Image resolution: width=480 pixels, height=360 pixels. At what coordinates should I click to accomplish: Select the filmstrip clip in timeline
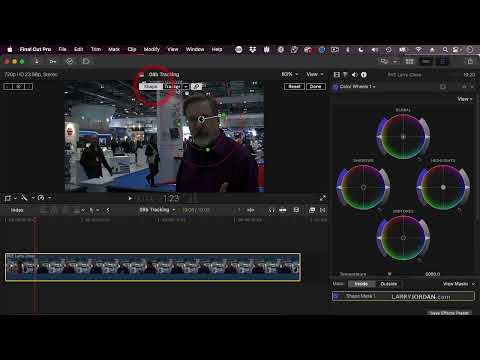[153, 267]
